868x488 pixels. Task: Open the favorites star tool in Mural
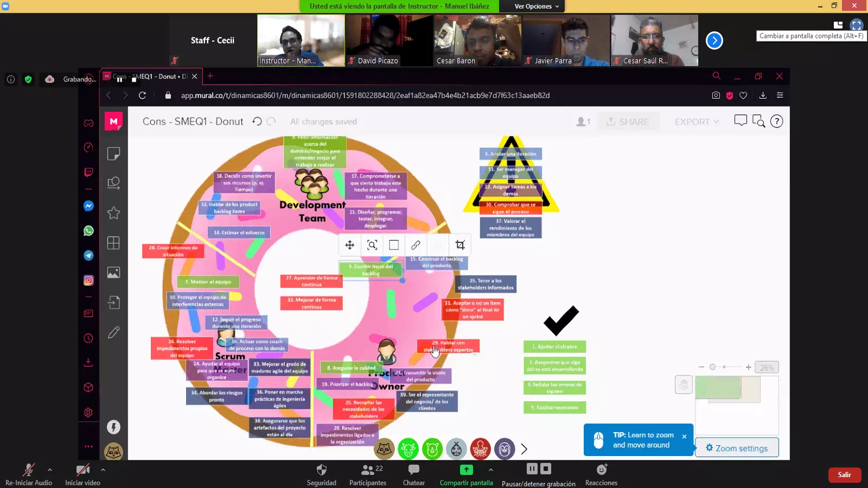[113, 213]
